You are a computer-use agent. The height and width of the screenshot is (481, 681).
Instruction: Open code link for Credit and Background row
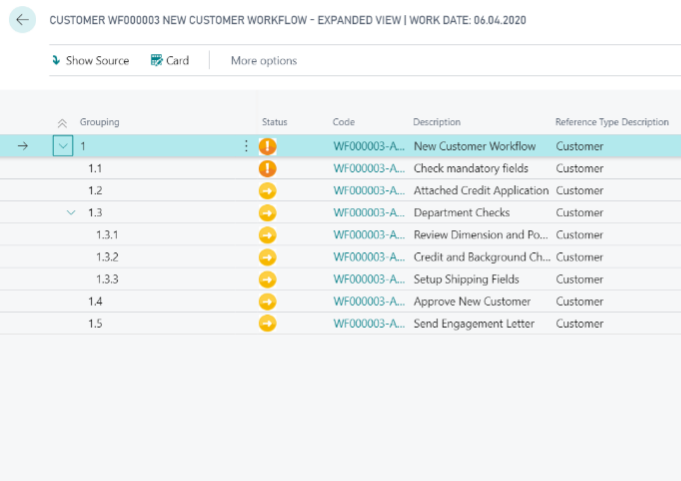[x=368, y=257]
